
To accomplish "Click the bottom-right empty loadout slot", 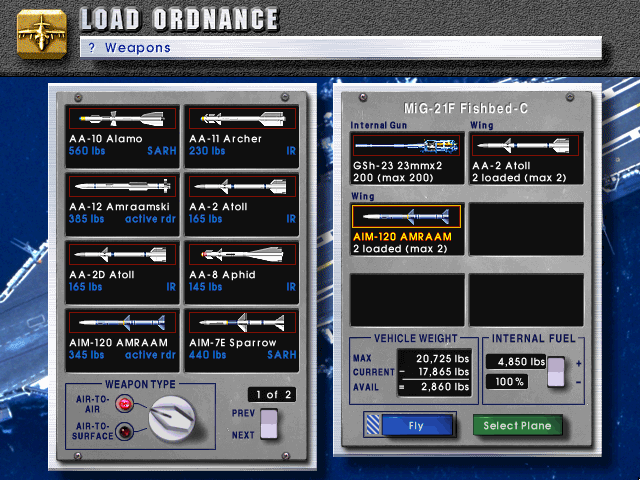I will point(526,300).
